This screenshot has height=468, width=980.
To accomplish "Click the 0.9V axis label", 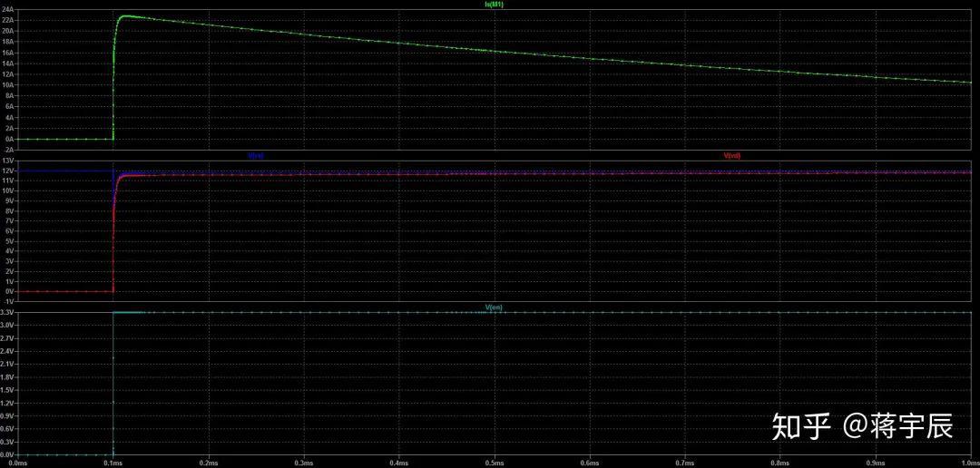I will tap(8, 415).
